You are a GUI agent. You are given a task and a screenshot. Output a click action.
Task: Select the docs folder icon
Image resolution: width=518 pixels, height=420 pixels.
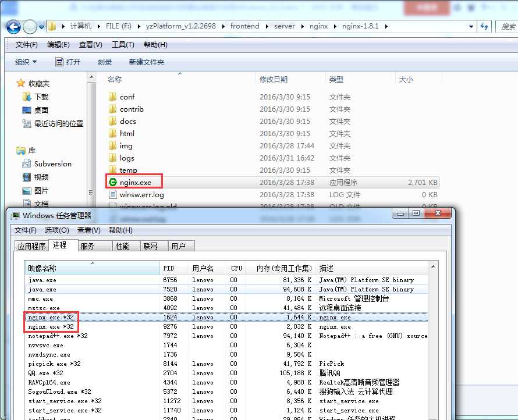(113, 121)
